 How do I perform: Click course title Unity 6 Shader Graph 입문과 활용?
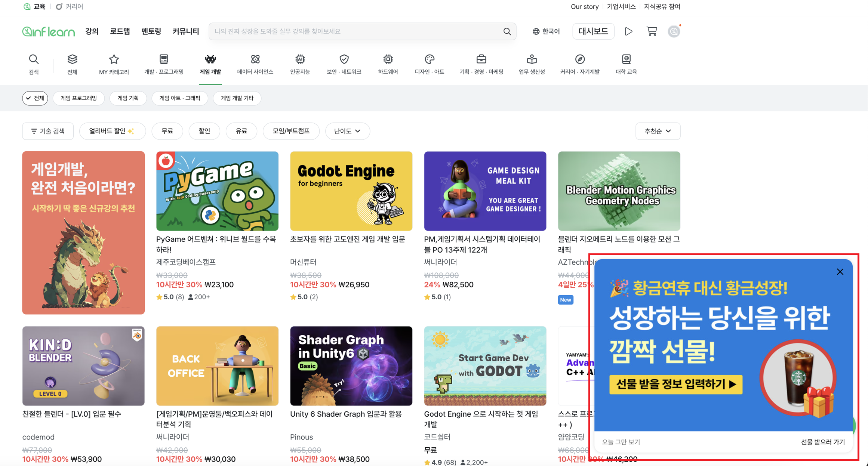pyautogui.click(x=346, y=414)
